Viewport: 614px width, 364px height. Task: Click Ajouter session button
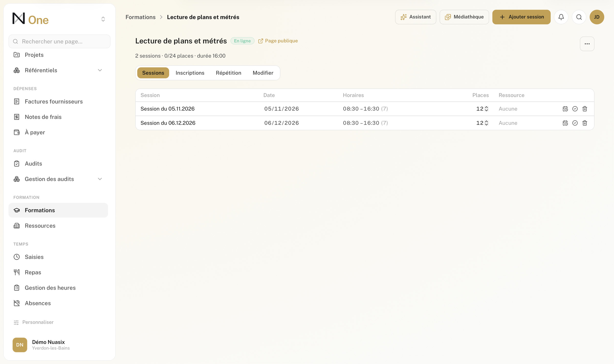point(521,17)
